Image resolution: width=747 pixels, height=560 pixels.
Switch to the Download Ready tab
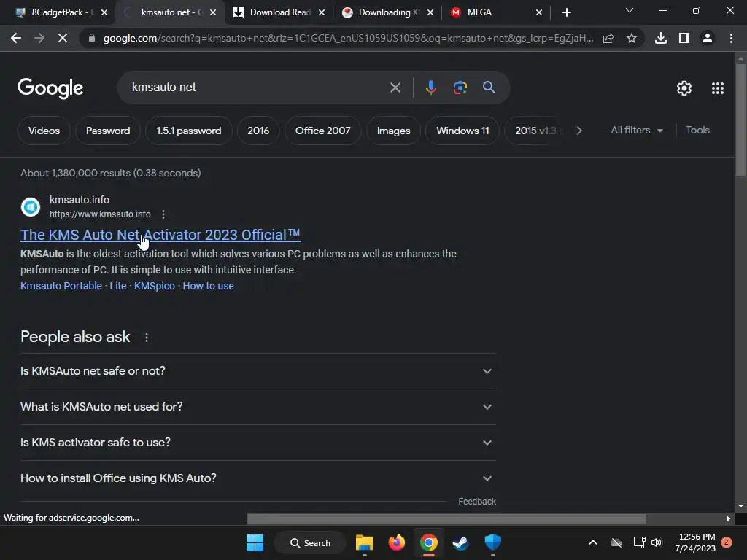point(280,12)
